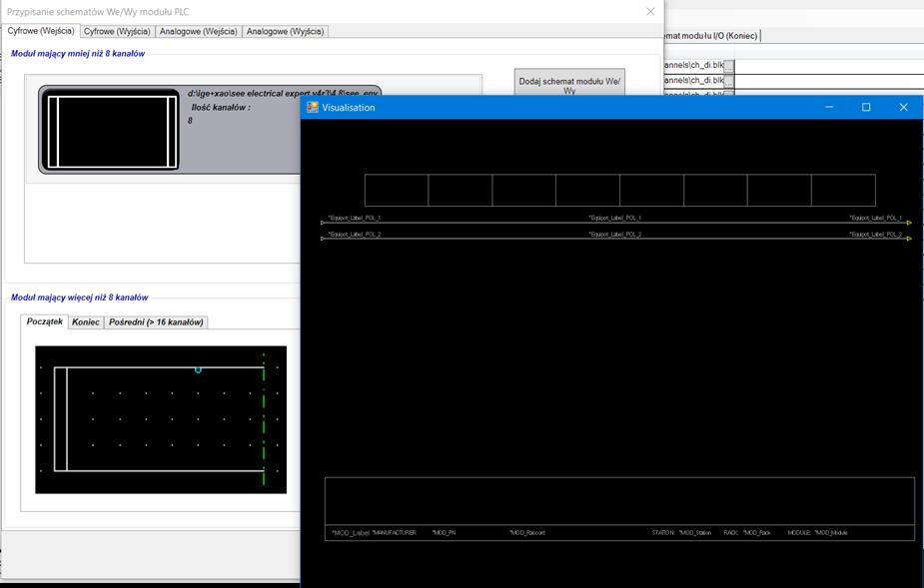Click the RACK: label in Visualisation
Image resolution: width=924 pixels, height=588 pixels.
click(731, 533)
